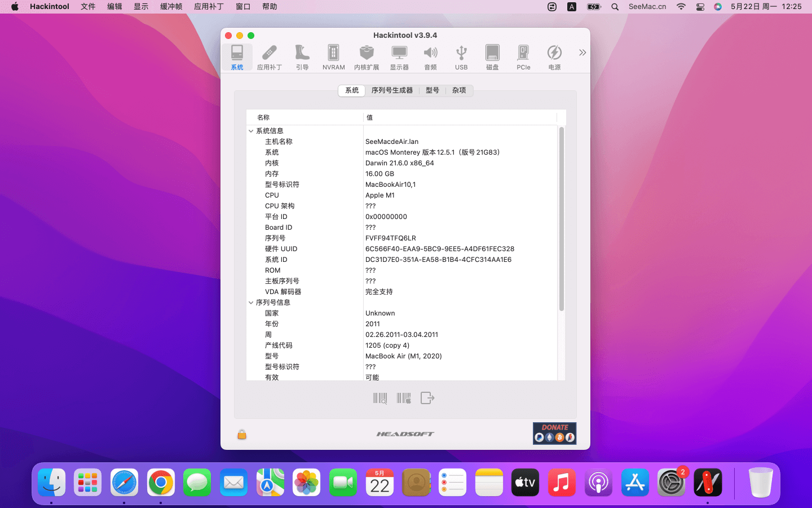
Task: Open the 电源 power toolbar icon
Action: pyautogui.click(x=554, y=57)
